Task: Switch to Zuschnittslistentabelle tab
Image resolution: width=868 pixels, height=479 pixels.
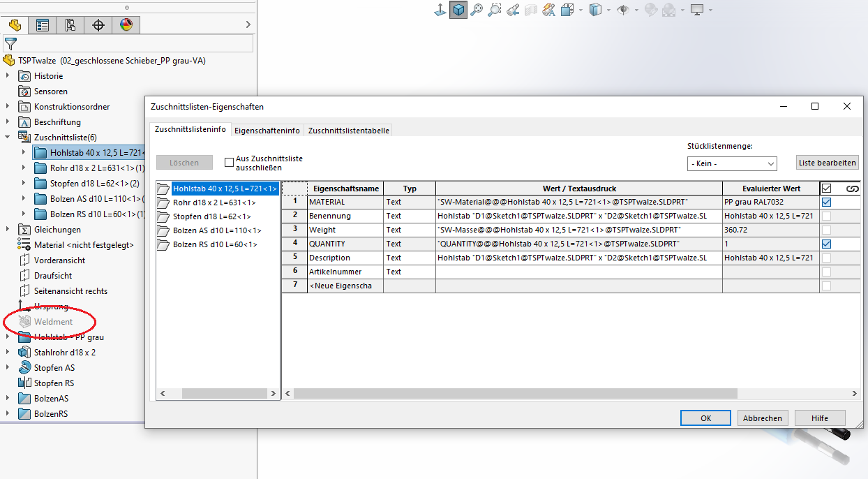Action: 349,131
